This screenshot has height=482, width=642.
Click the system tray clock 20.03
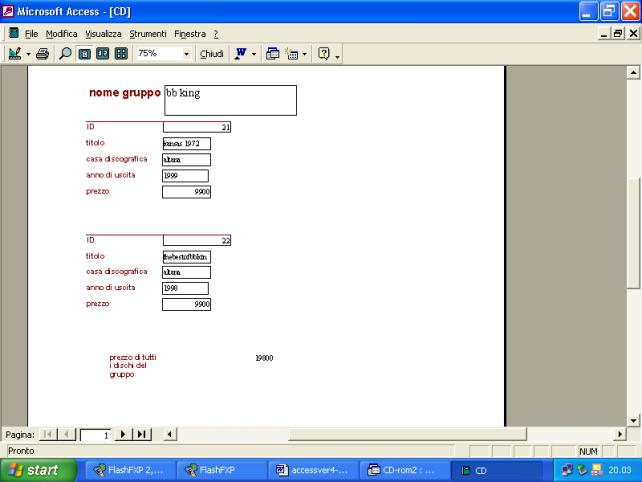coord(619,470)
